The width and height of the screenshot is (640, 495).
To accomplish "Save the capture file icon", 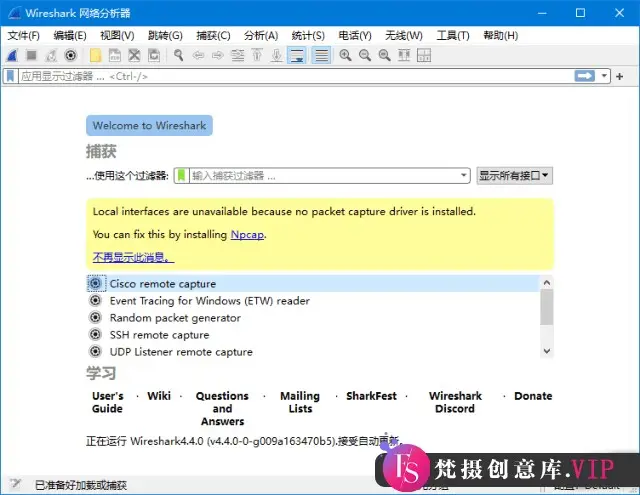I will pyautogui.click(x=115, y=55).
